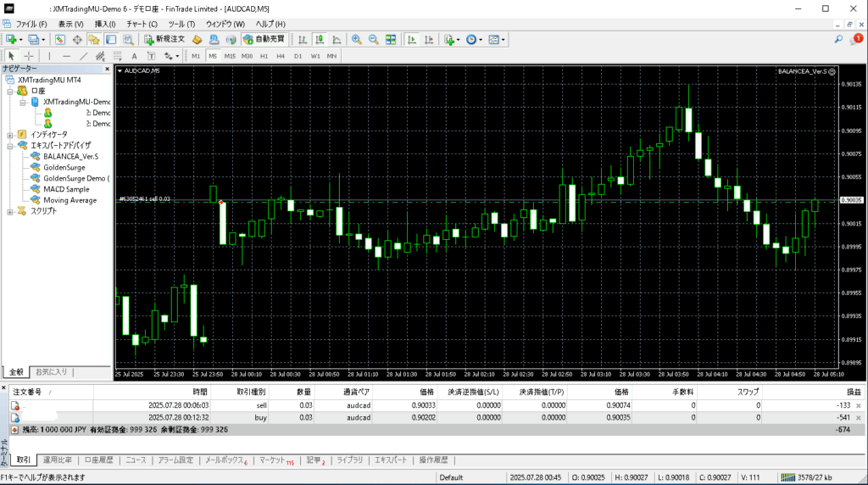Expand the インディケータ tree node
Image resolution: width=868 pixels, height=485 pixels.
[x=10, y=135]
